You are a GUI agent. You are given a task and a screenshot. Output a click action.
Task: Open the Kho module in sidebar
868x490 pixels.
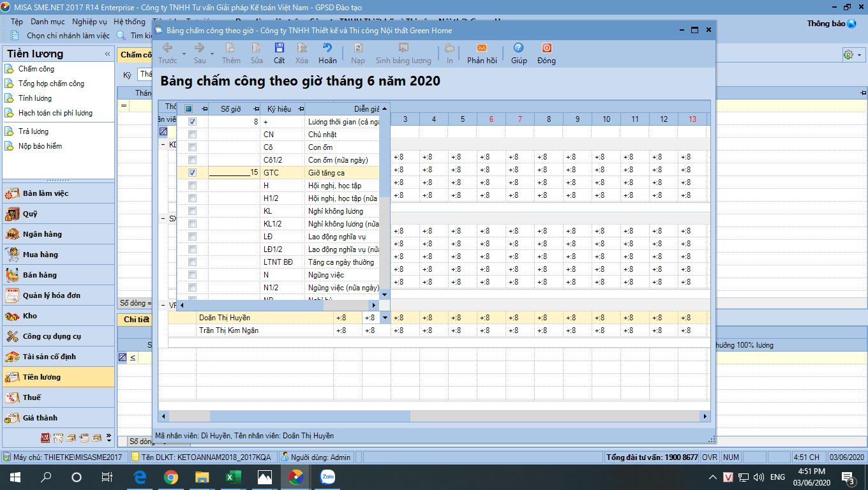point(30,316)
